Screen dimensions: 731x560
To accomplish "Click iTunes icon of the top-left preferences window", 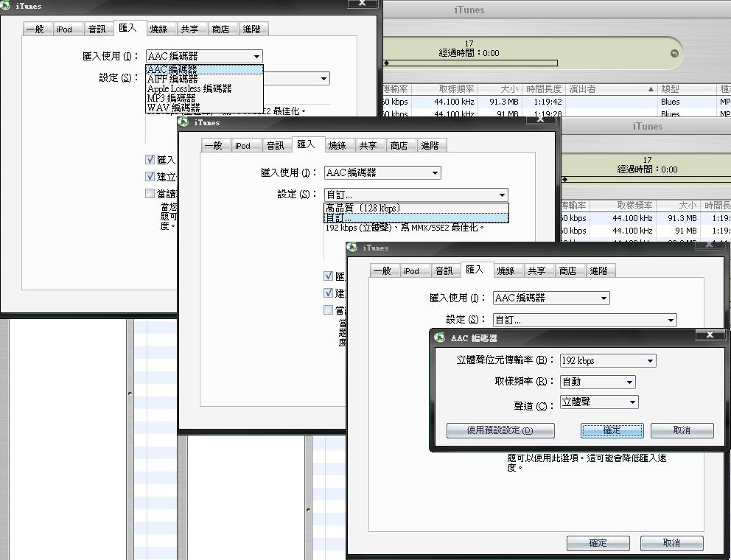I will (6, 7).
